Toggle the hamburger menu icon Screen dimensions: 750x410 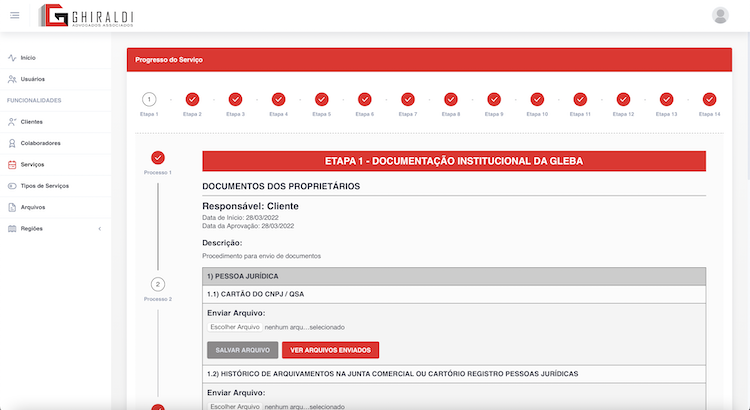[x=15, y=15]
